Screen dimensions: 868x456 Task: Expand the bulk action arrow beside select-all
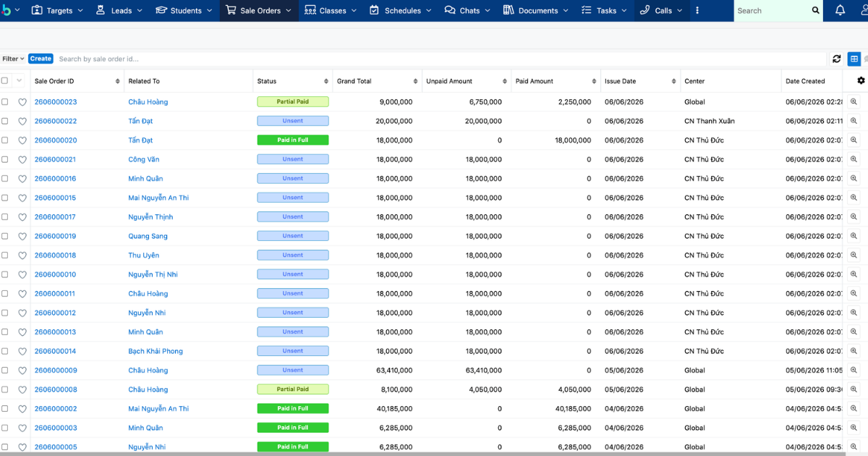20,81
